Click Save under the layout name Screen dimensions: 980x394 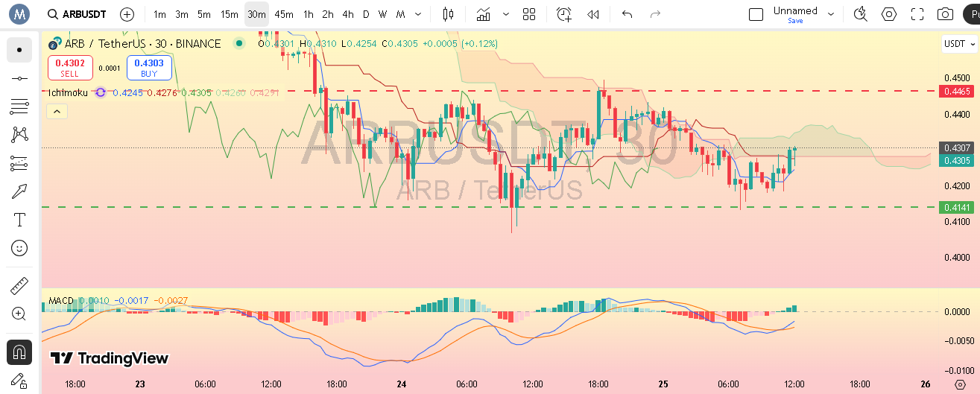click(795, 21)
